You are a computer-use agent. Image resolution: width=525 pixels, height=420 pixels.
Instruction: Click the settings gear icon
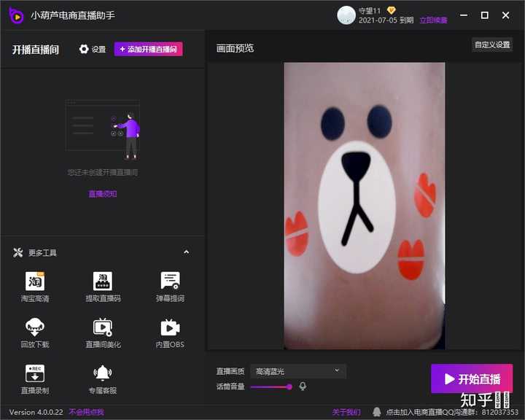pos(84,49)
